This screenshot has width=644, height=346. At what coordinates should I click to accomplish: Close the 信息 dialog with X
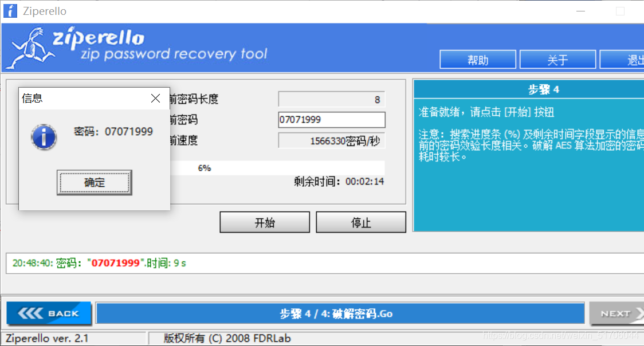coord(155,98)
